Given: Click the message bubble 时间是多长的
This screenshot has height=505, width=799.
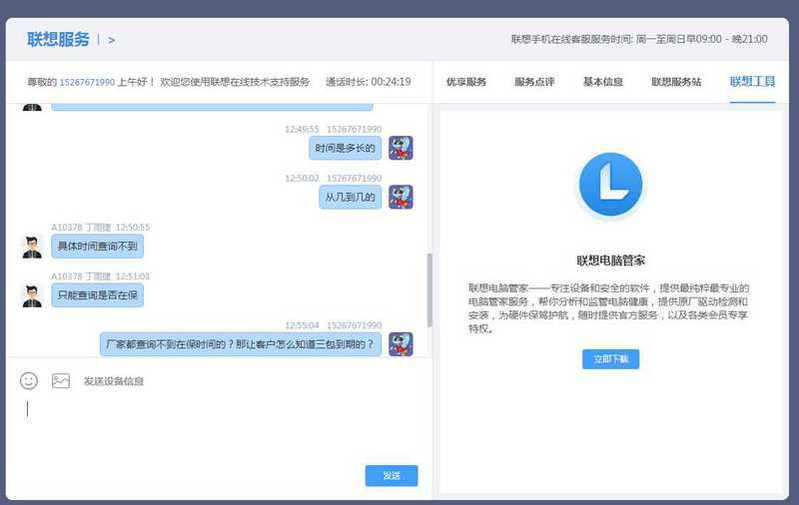Looking at the screenshot, I should [345, 148].
